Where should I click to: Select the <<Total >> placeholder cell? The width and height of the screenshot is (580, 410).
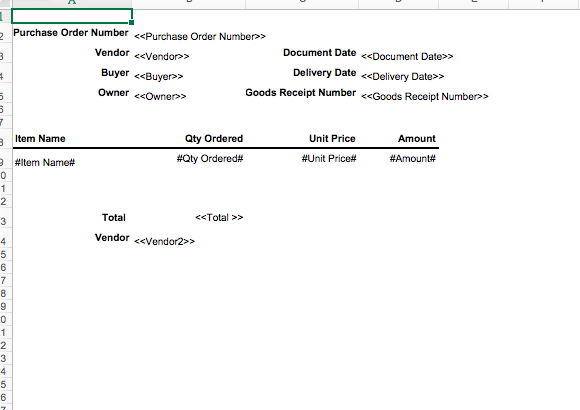(219, 218)
